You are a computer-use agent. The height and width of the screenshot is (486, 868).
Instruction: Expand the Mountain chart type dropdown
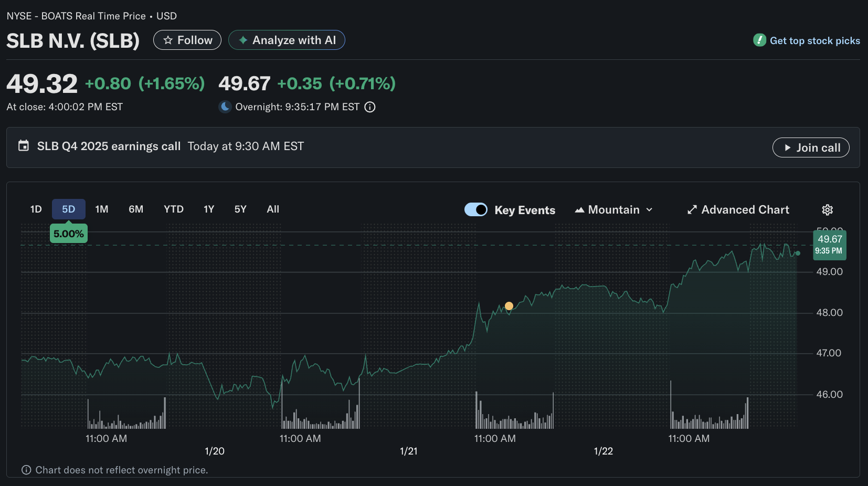point(614,210)
